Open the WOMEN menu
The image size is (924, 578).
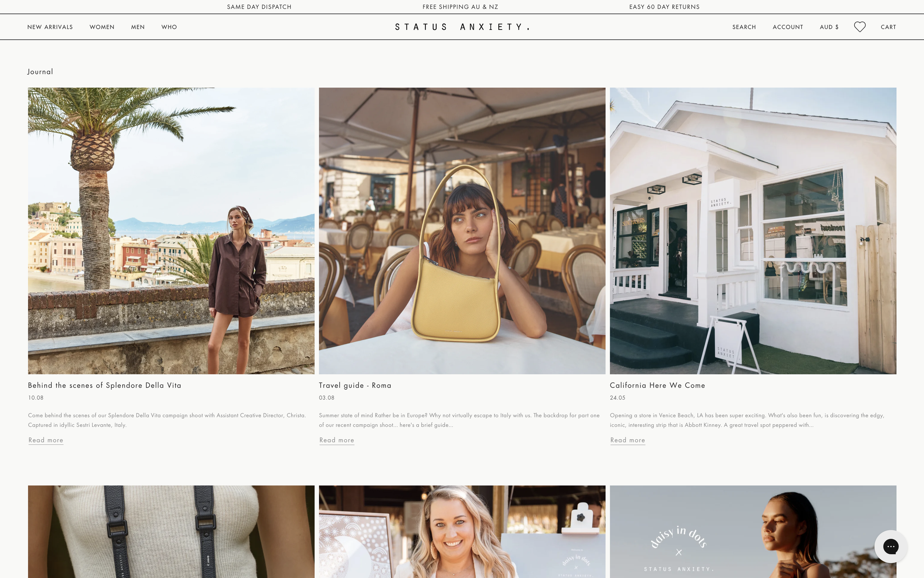click(x=102, y=27)
